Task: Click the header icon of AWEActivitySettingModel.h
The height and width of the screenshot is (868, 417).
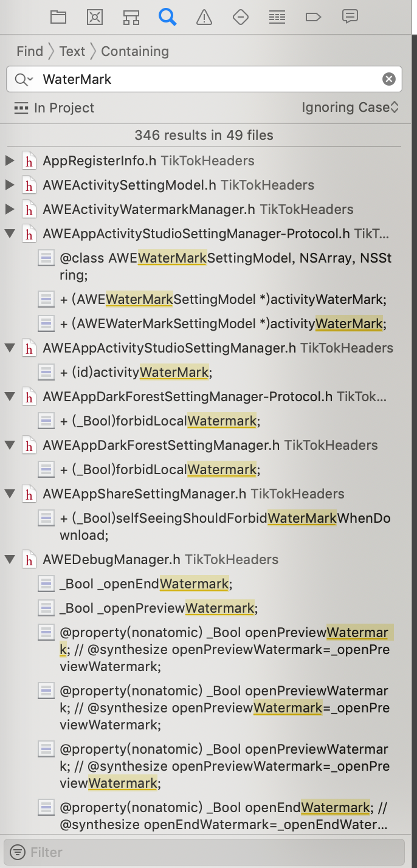Action: click(x=28, y=185)
